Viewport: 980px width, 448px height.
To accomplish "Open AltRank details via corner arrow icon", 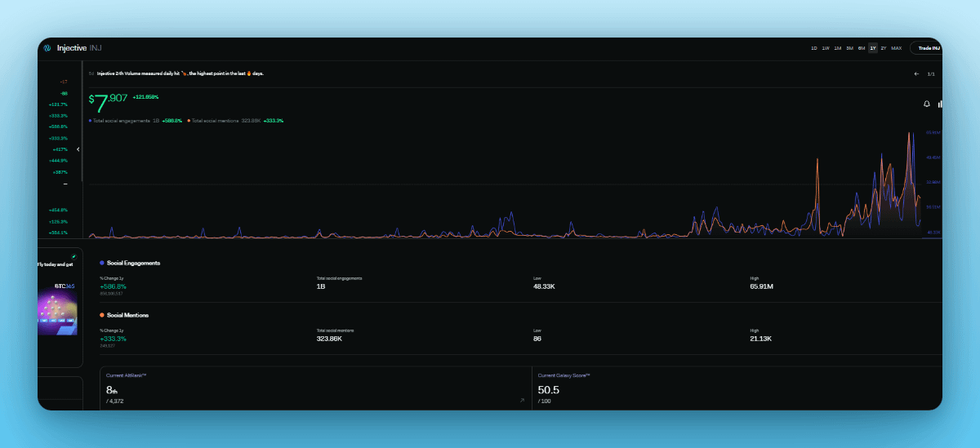I will pyautogui.click(x=522, y=401).
